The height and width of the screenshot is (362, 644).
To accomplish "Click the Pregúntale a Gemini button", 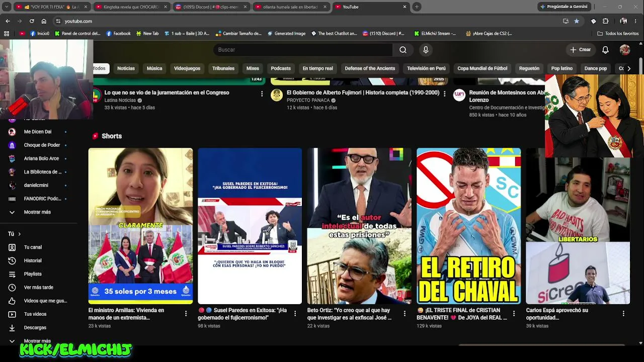I will click(x=563, y=7).
